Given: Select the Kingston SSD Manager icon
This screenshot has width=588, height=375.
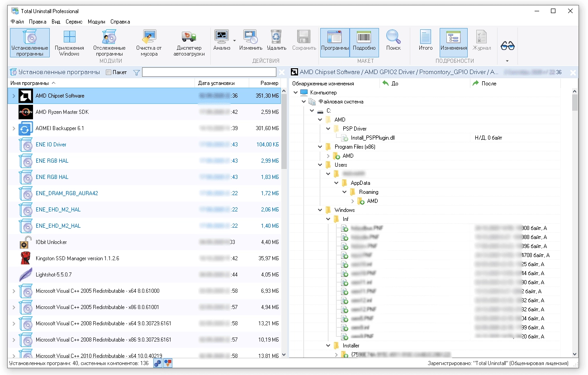Looking at the screenshot, I should 26,258.
